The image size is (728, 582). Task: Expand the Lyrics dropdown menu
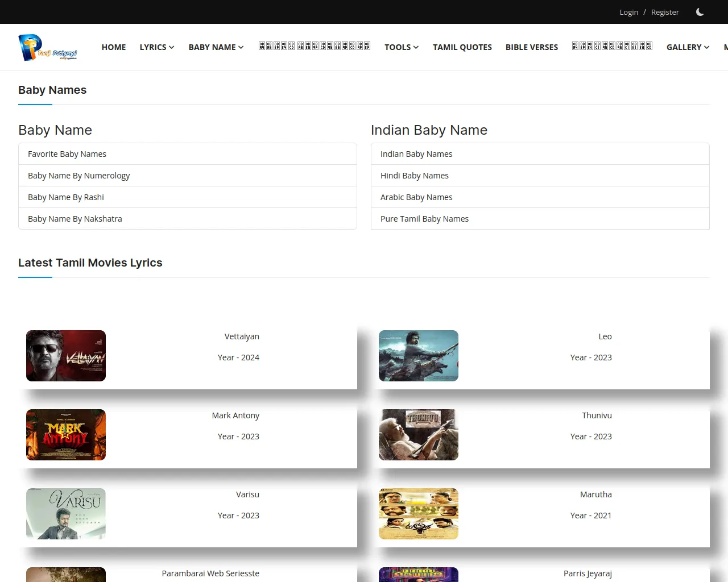[157, 47]
